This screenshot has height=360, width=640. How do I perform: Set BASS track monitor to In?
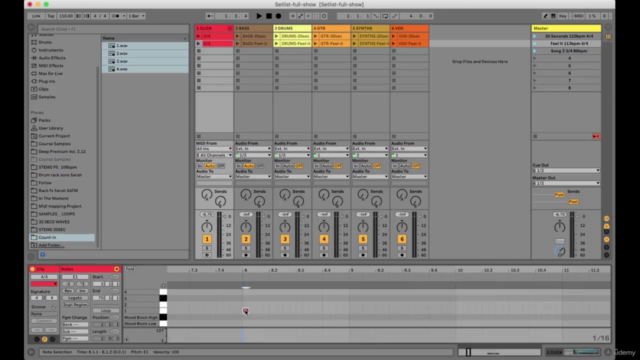click(x=239, y=166)
